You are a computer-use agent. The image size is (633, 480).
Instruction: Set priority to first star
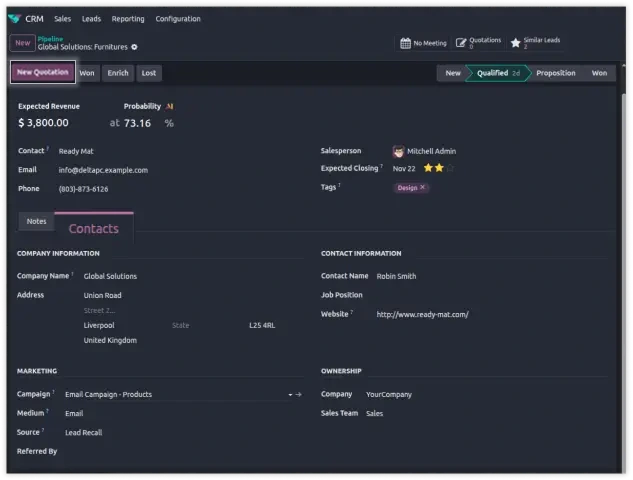click(x=427, y=168)
